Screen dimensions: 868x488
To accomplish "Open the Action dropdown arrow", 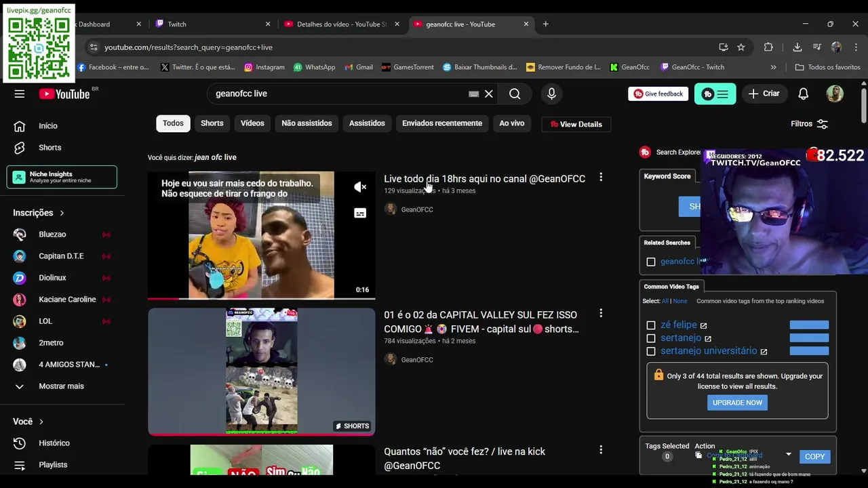I will tap(788, 455).
